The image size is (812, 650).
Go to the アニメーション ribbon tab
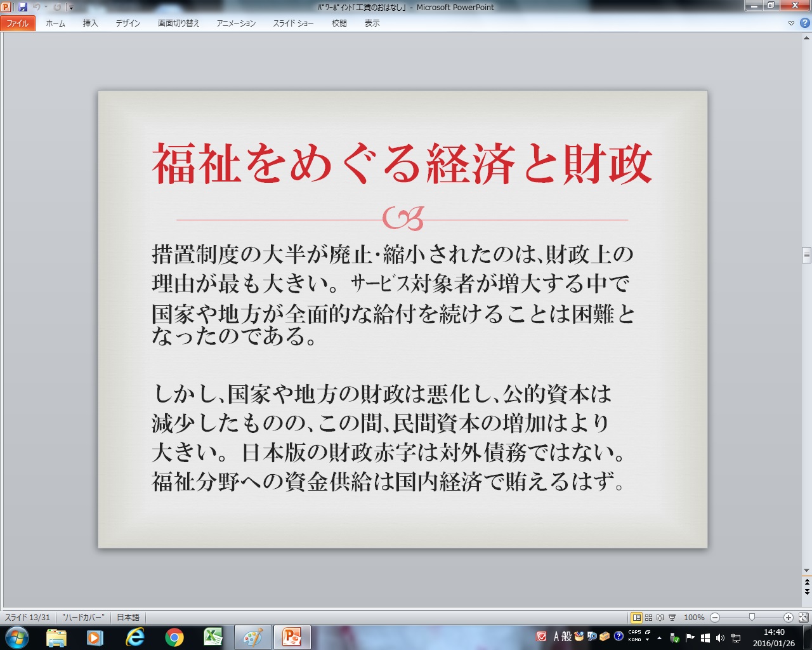pyautogui.click(x=236, y=23)
